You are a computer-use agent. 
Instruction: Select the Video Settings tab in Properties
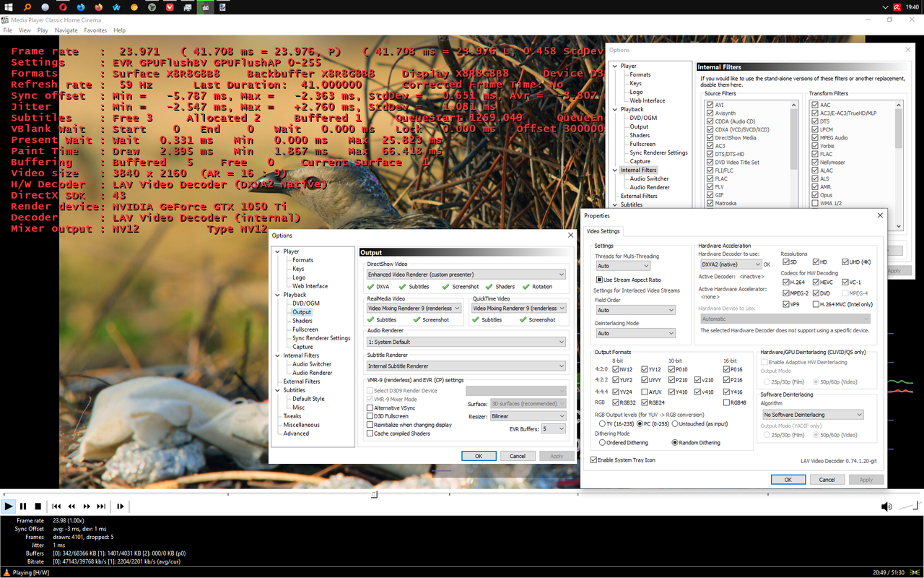604,231
